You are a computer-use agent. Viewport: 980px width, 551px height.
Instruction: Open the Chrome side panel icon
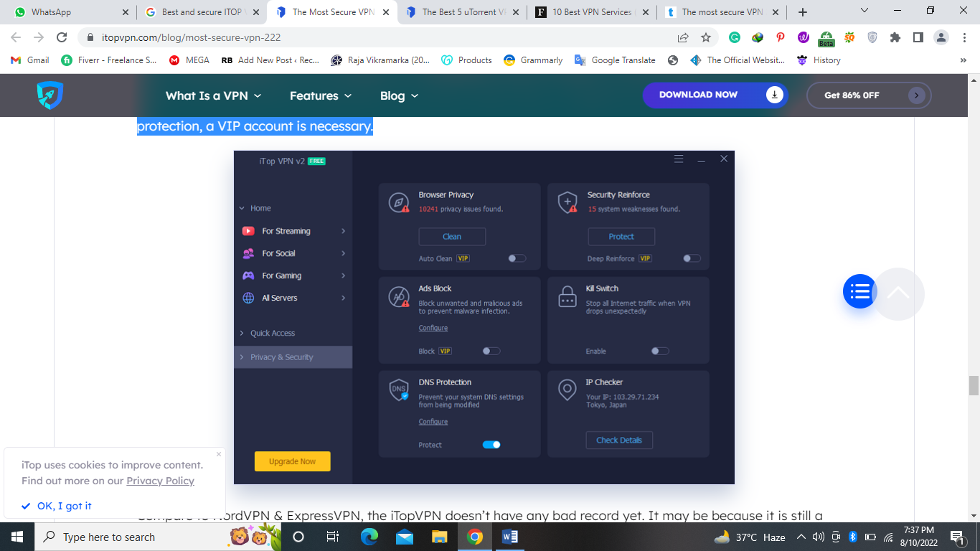918,37
